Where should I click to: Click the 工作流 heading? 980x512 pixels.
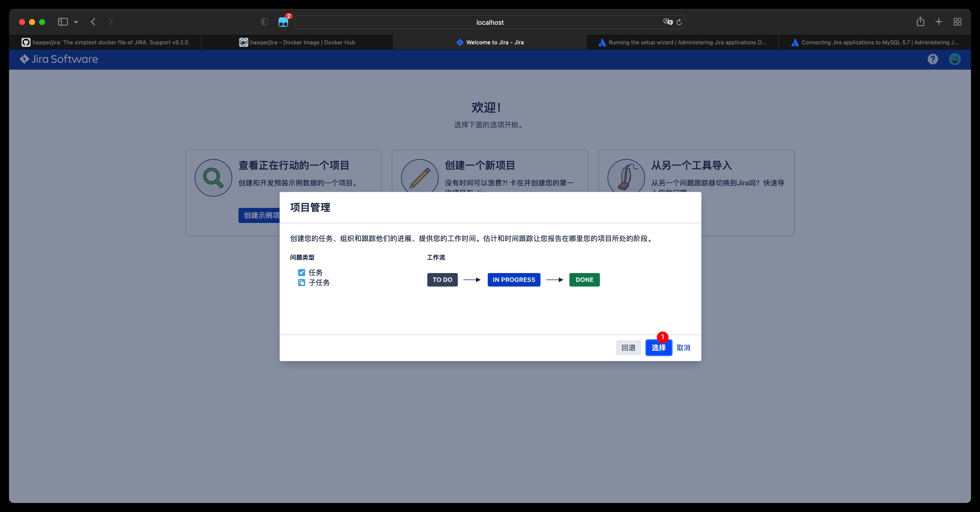pyautogui.click(x=436, y=258)
